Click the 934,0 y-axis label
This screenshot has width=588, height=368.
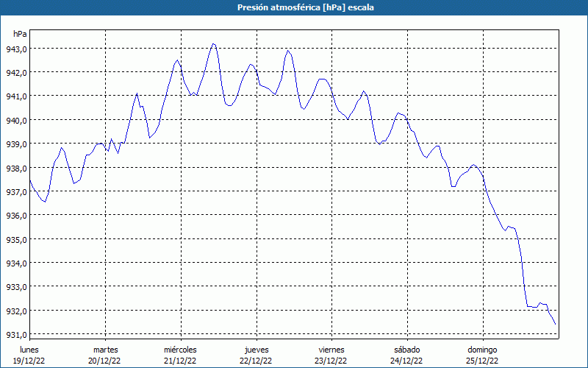tap(16, 263)
